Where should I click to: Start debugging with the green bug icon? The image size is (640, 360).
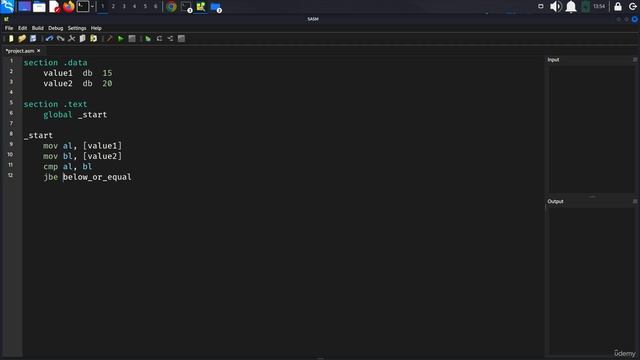coord(148,38)
